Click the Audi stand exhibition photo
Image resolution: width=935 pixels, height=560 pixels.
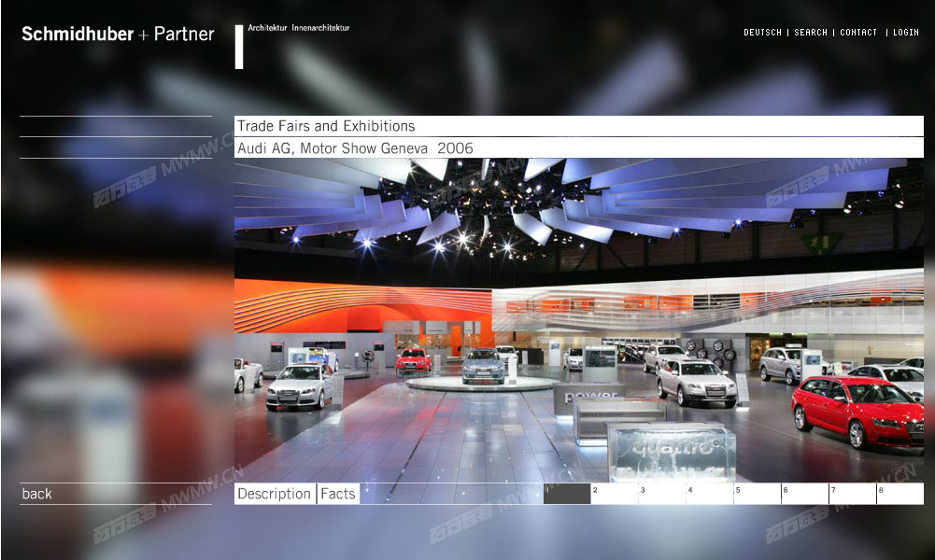579,320
